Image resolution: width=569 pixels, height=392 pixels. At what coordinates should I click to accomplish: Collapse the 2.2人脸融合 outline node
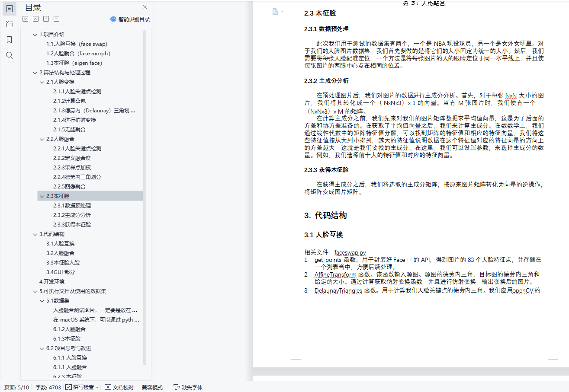tap(42, 139)
